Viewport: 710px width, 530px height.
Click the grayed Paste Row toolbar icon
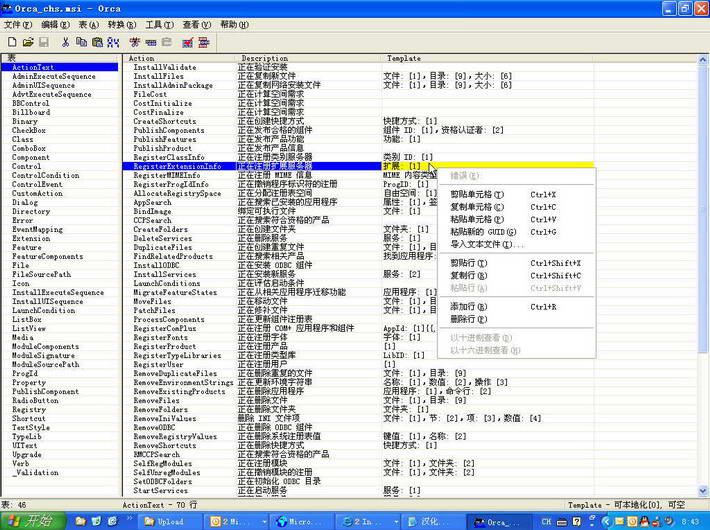[167, 42]
